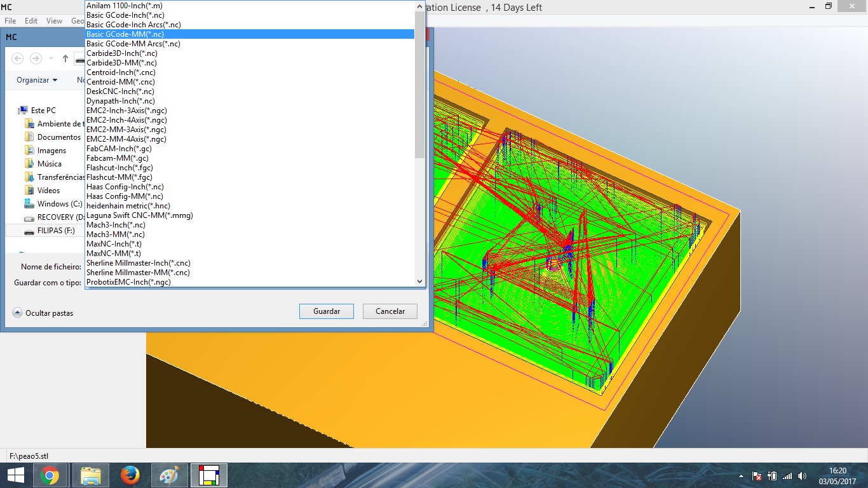Click the file type list scrollbar thumb
868x488 pixels.
(x=419, y=85)
